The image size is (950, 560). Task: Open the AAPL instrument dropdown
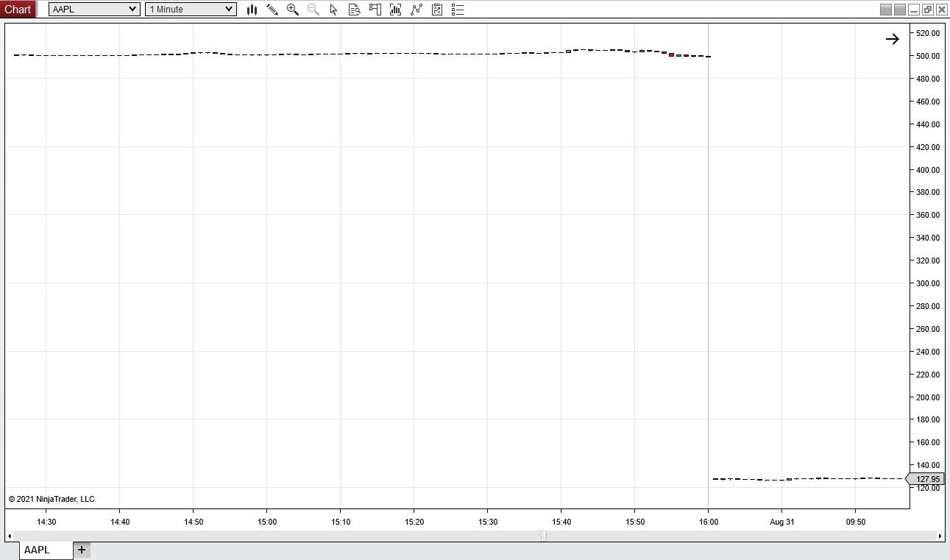point(93,9)
